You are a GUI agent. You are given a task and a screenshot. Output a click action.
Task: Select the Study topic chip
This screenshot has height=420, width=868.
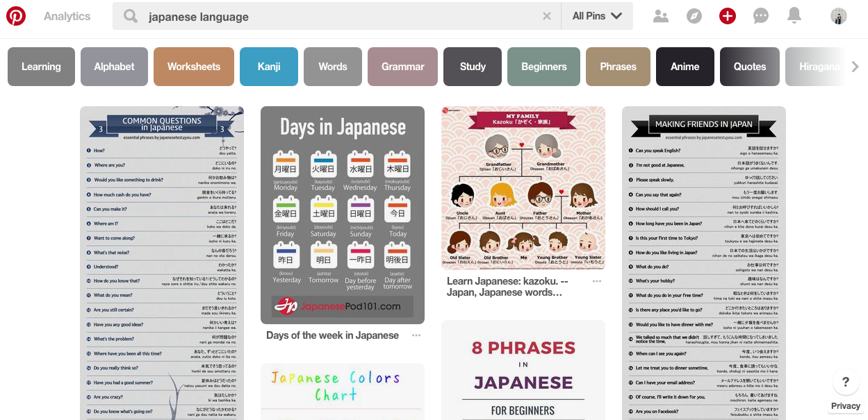pyautogui.click(x=473, y=67)
